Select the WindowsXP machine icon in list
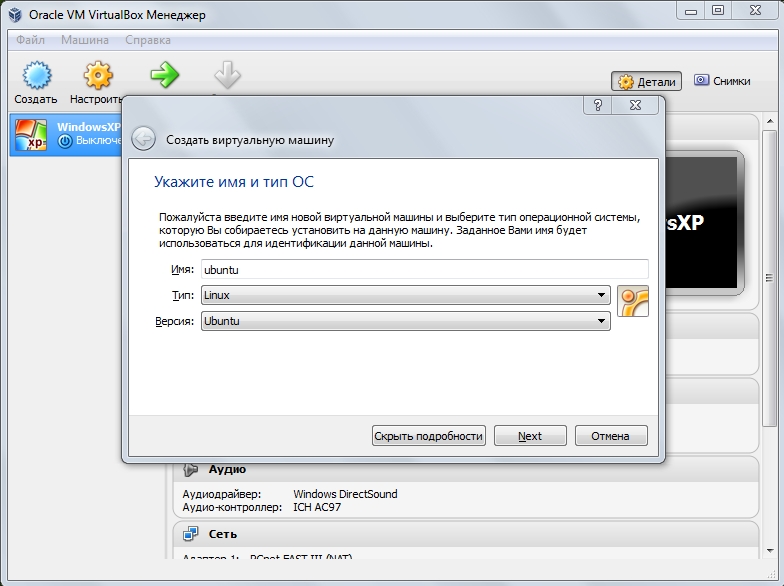 (31, 134)
